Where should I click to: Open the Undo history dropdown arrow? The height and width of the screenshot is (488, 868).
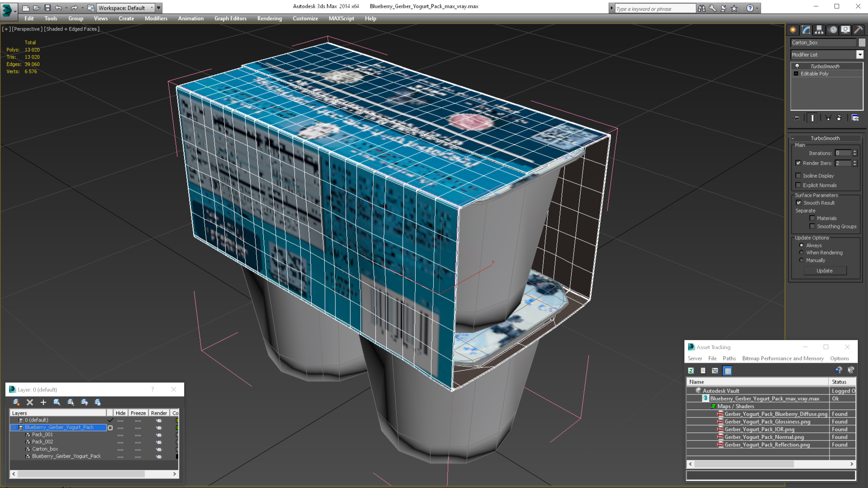[x=66, y=8]
